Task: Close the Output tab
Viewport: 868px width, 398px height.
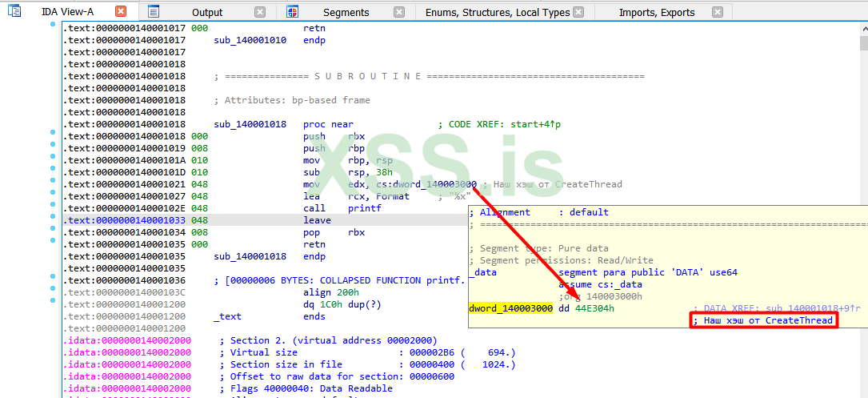Action: pos(260,12)
